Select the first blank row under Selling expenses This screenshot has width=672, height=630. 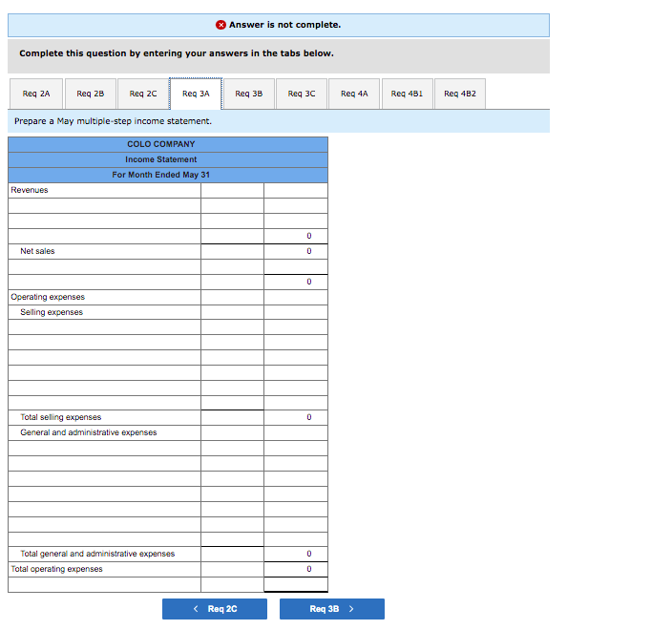105,327
